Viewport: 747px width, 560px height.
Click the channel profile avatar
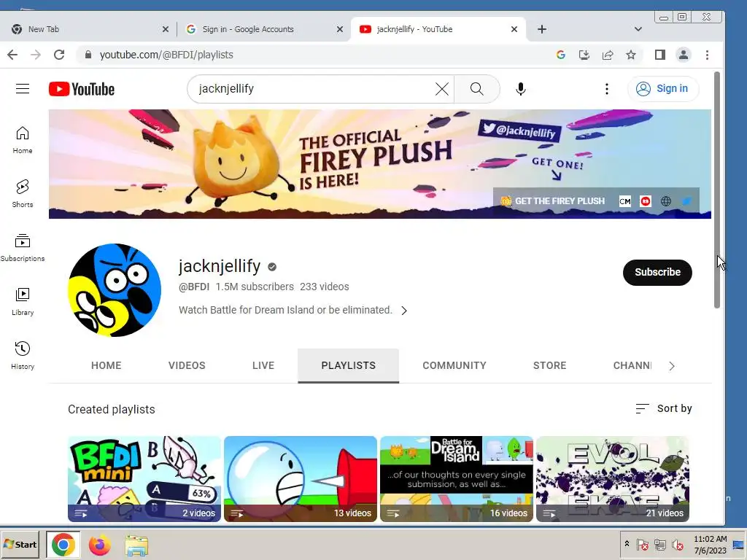115,290
